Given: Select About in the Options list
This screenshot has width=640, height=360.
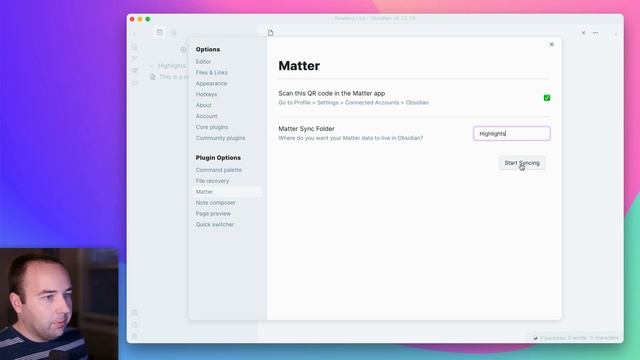Looking at the screenshot, I should [x=203, y=105].
